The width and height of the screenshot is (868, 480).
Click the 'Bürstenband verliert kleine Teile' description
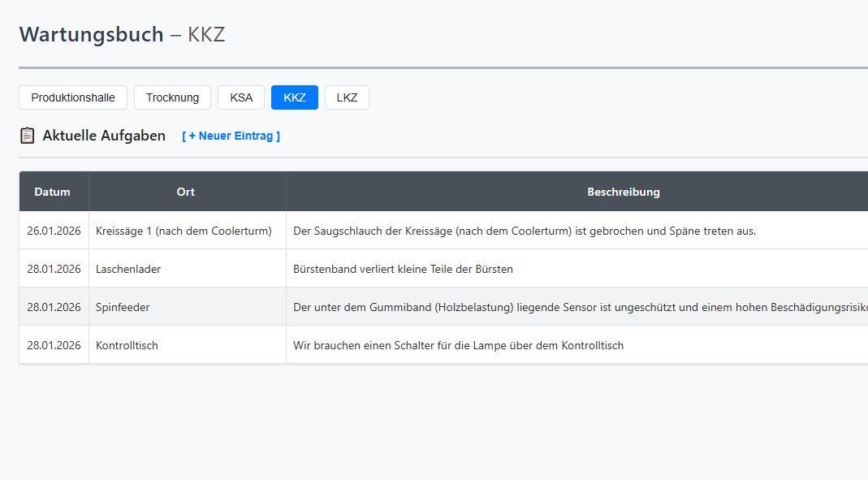click(403, 269)
